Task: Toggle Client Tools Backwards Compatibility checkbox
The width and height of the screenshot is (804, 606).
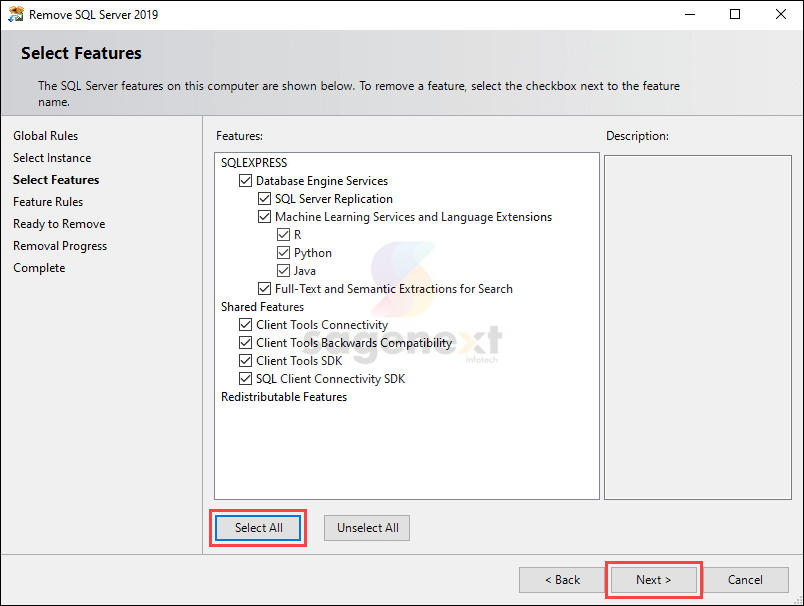Action: [x=245, y=342]
